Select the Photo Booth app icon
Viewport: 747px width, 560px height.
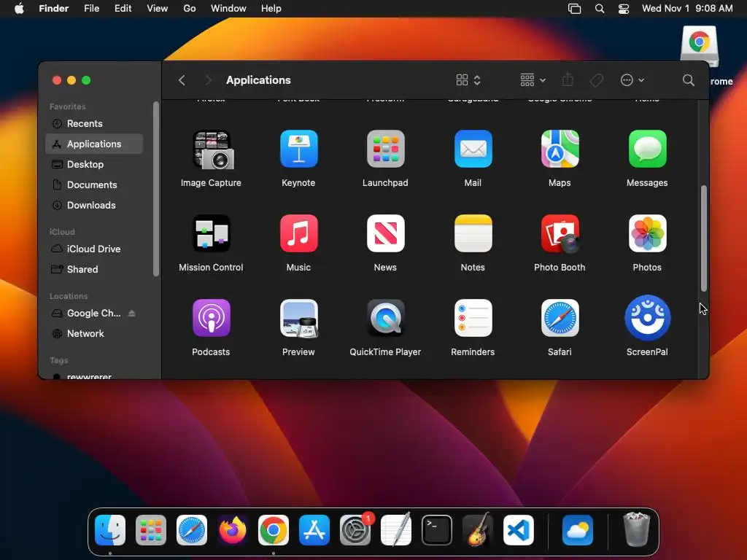[560, 233]
